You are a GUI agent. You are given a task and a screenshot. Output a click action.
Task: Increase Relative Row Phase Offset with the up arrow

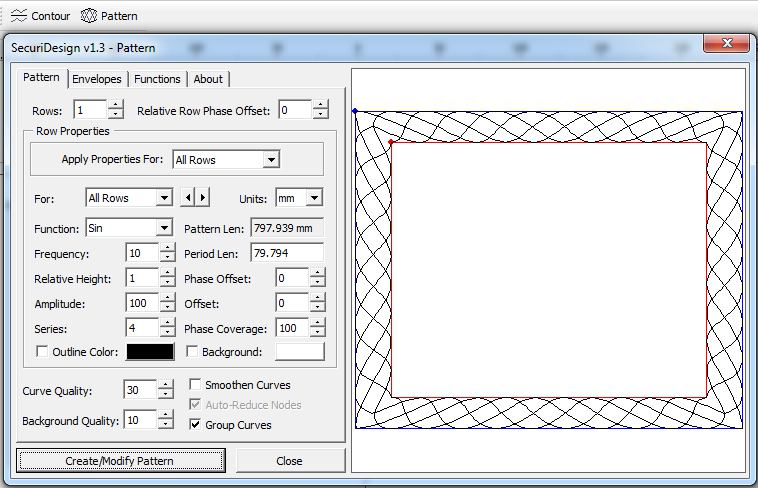[321, 104]
